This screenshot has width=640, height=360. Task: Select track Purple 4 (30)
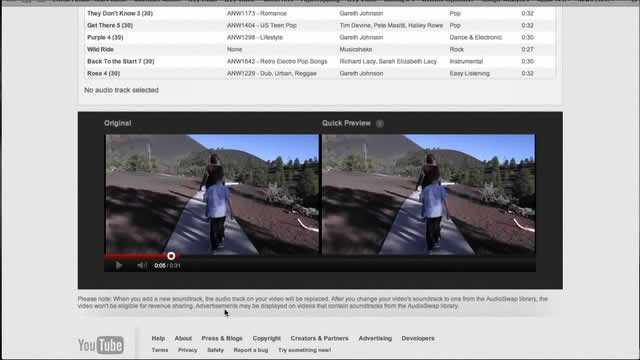[x=105, y=37]
